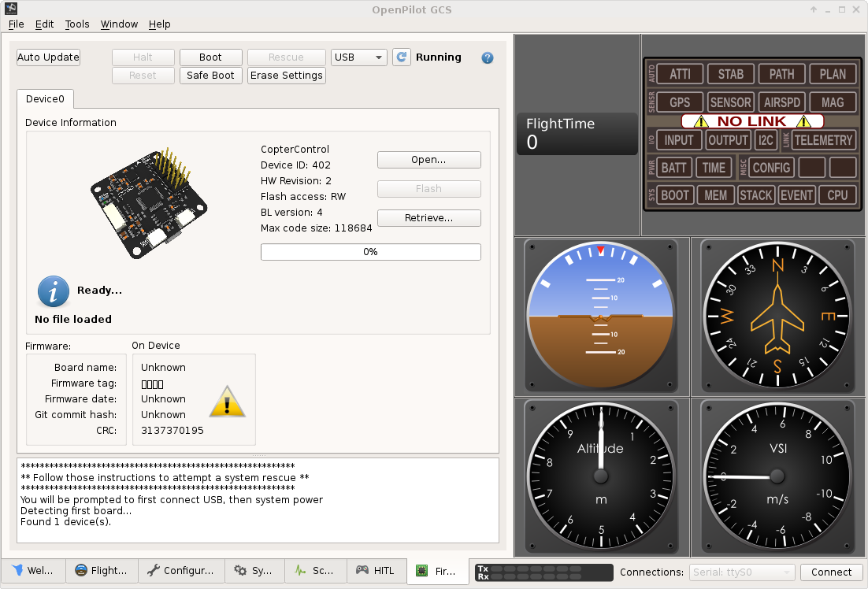Click the PLAN system health indicator
868x589 pixels.
coord(833,74)
